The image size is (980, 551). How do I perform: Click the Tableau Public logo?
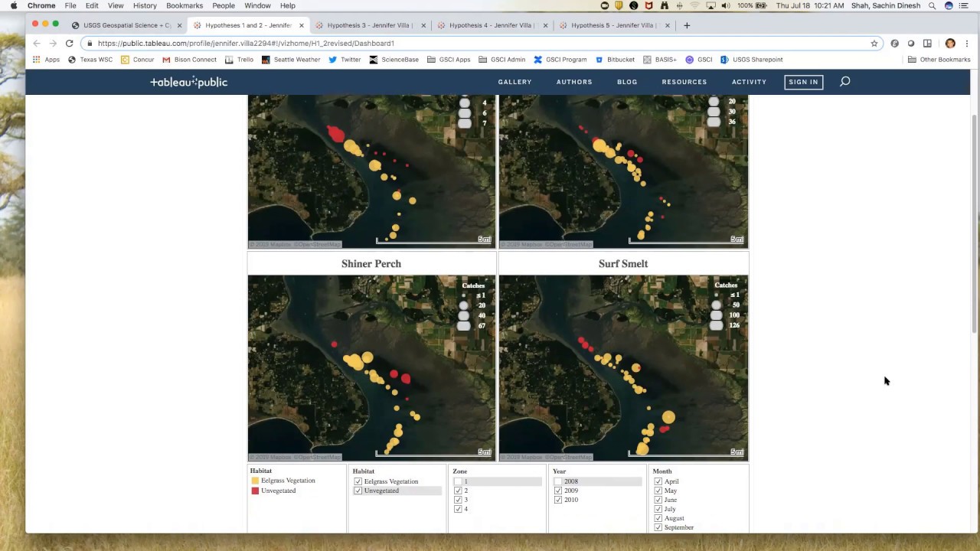tap(188, 82)
